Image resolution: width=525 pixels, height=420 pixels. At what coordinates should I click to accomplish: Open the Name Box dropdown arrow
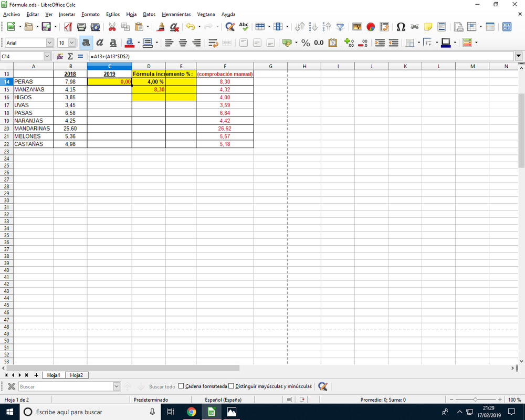(x=47, y=56)
